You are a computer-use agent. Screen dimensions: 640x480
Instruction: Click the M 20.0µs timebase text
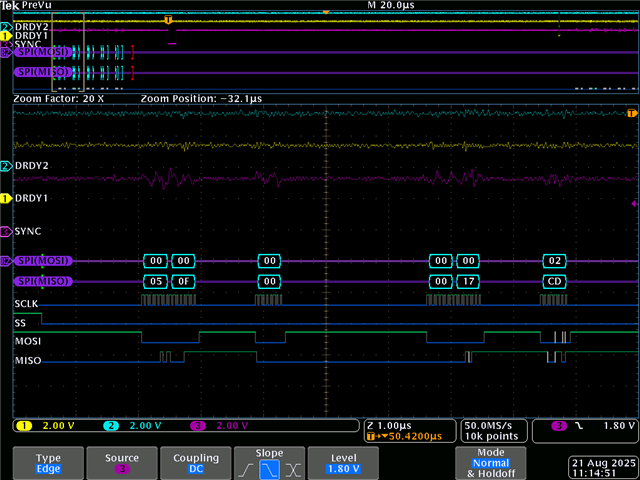pos(391,5)
